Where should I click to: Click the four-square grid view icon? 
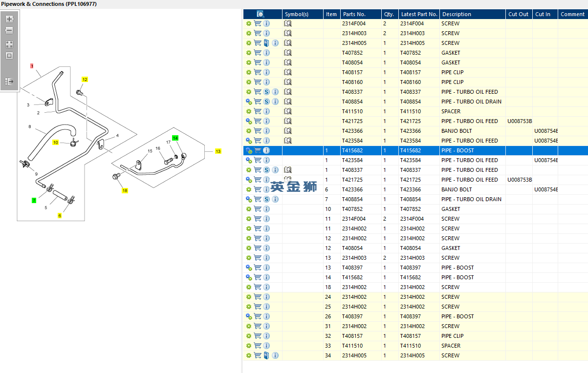(9, 44)
